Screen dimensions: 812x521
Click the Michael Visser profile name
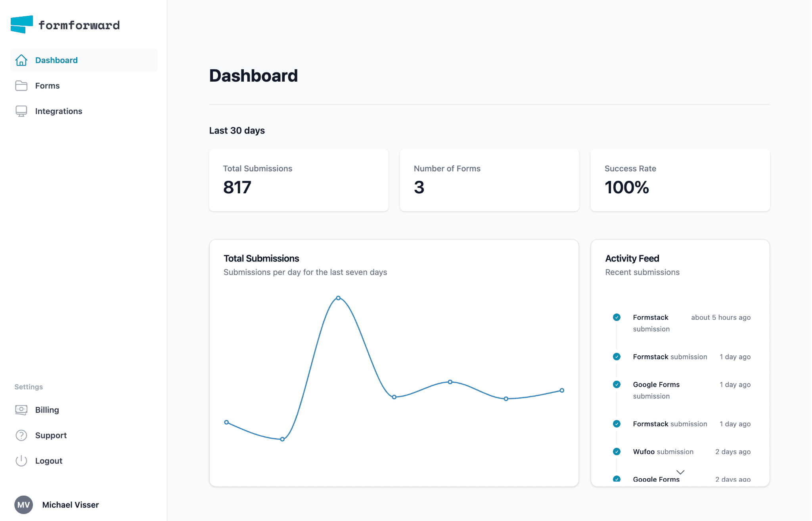(71, 505)
